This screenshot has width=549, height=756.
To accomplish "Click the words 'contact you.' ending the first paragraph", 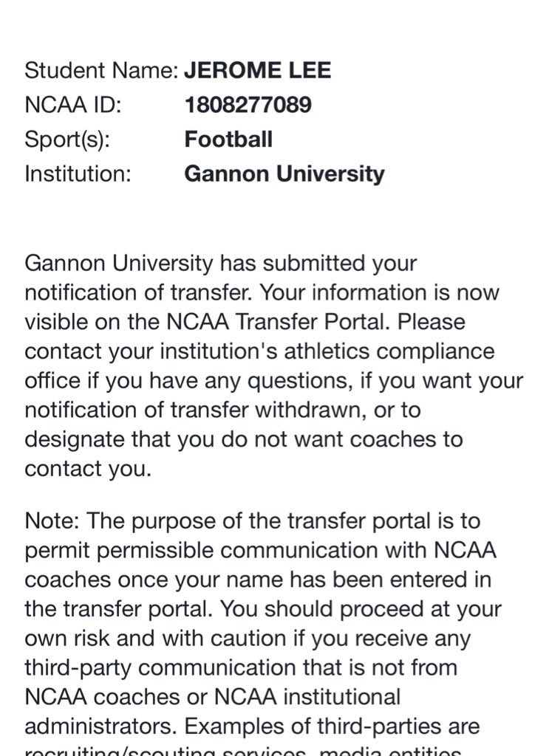I will [88, 469].
